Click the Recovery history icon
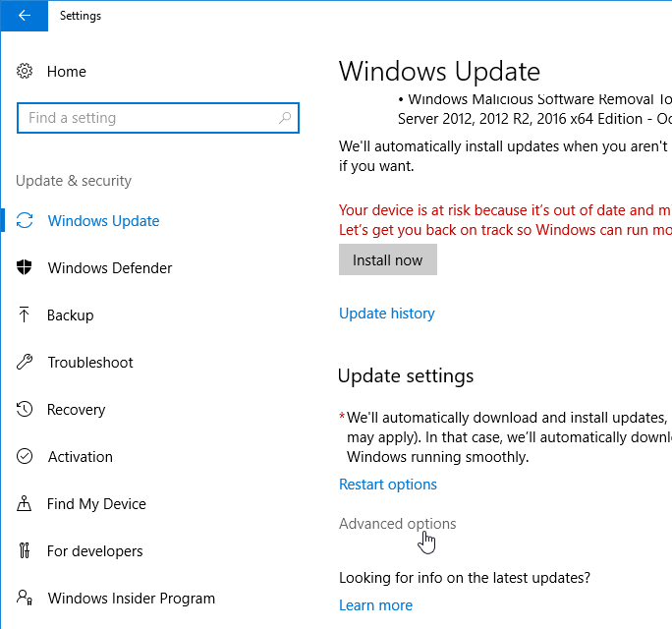 [x=26, y=410]
